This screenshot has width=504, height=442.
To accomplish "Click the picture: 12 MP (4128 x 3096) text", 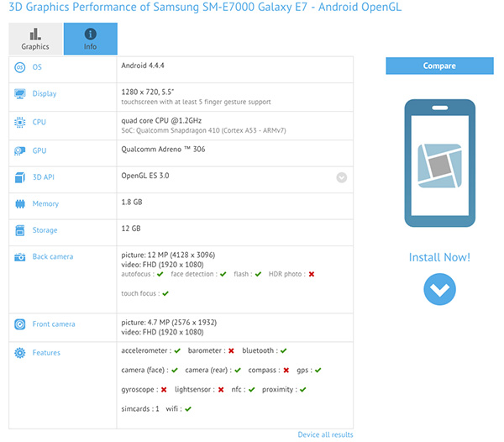I will point(168,255).
